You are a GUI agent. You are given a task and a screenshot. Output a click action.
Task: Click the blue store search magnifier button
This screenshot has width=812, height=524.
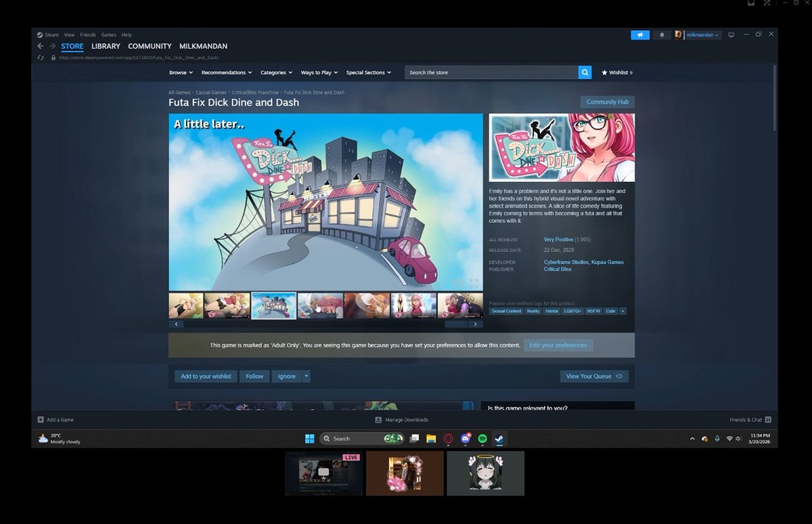[585, 72]
